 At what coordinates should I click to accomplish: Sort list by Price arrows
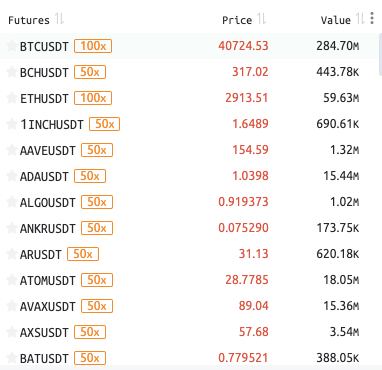262,19
